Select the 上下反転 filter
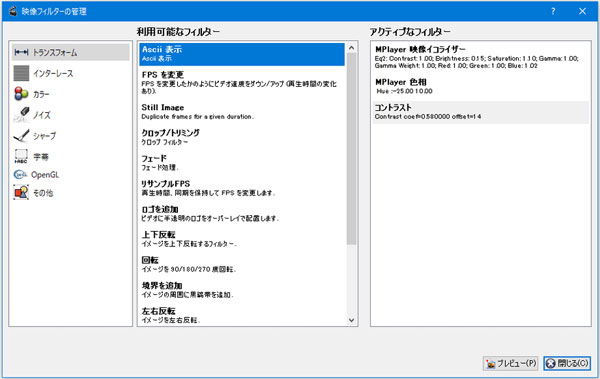Image resolution: width=600 pixels, height=379 pixels. coord(242,239)
